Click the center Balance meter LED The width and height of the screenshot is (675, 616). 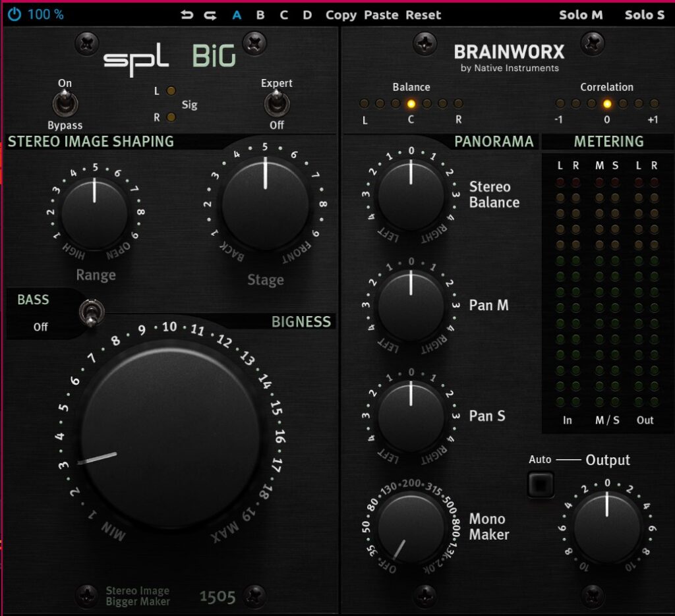coord(411,103)
